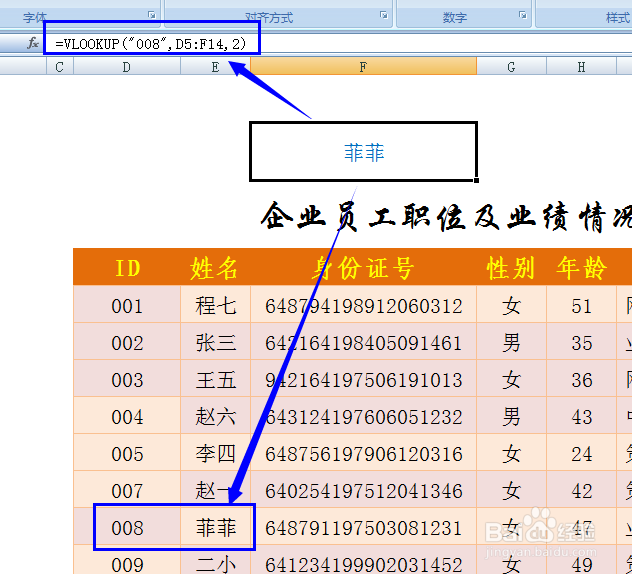This screenshot has width=632, height=574.
Task: Open the 数字 group dialog launcher
Action: (523, 15)
